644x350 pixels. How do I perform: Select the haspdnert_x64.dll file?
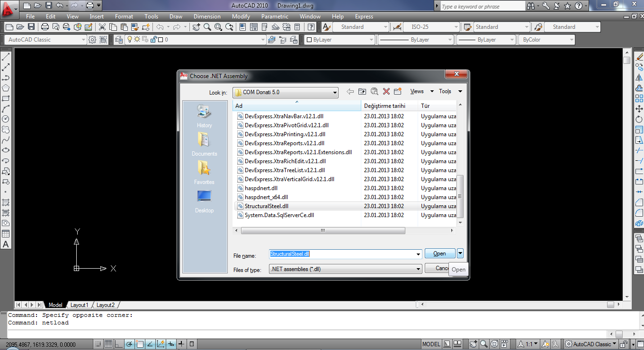pos(266,197)
